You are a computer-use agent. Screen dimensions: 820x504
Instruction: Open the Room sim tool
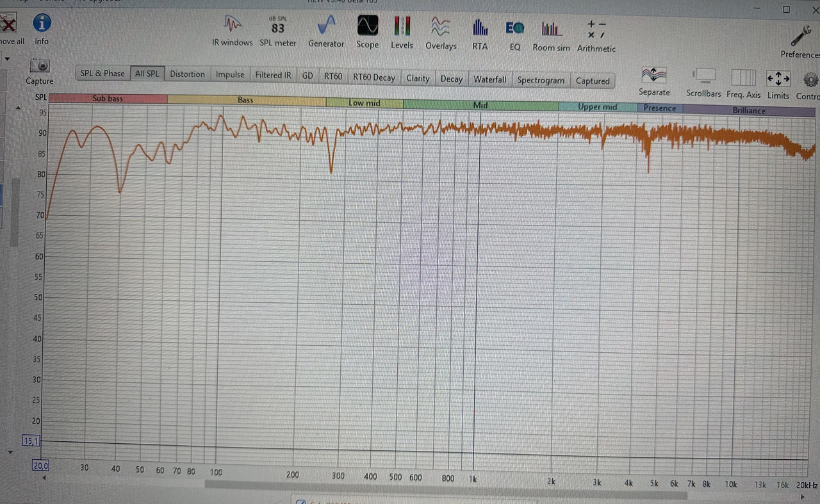coord(551,35)
